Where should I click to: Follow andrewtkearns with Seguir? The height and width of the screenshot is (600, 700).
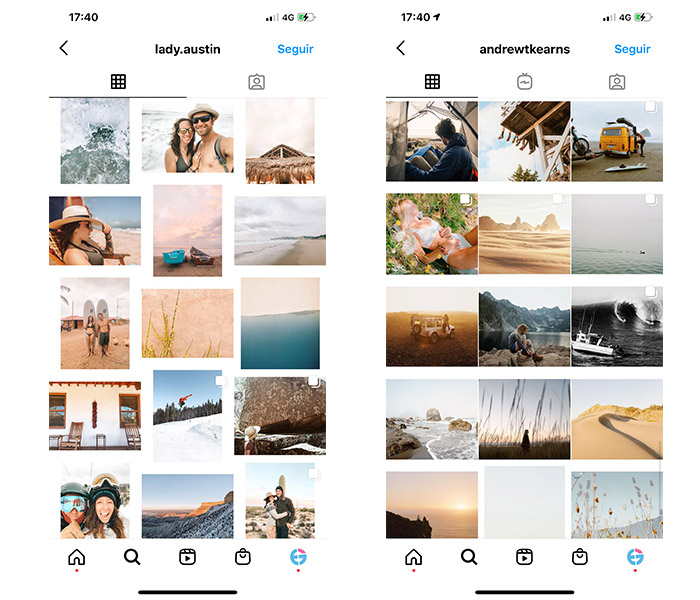(632, 49)
